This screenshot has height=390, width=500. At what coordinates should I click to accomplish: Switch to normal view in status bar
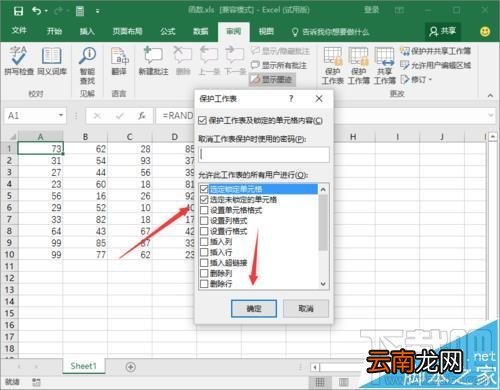click(x=320, y=382)
